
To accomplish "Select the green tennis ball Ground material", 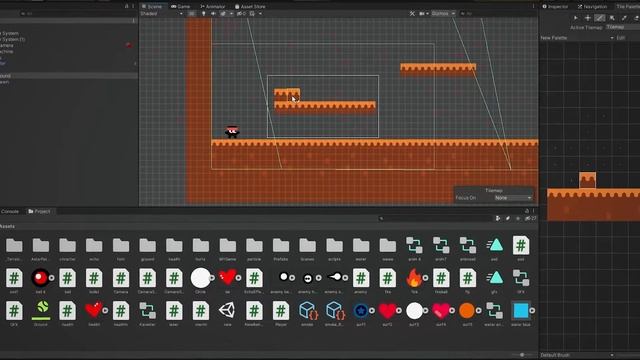I will [41, 310].
